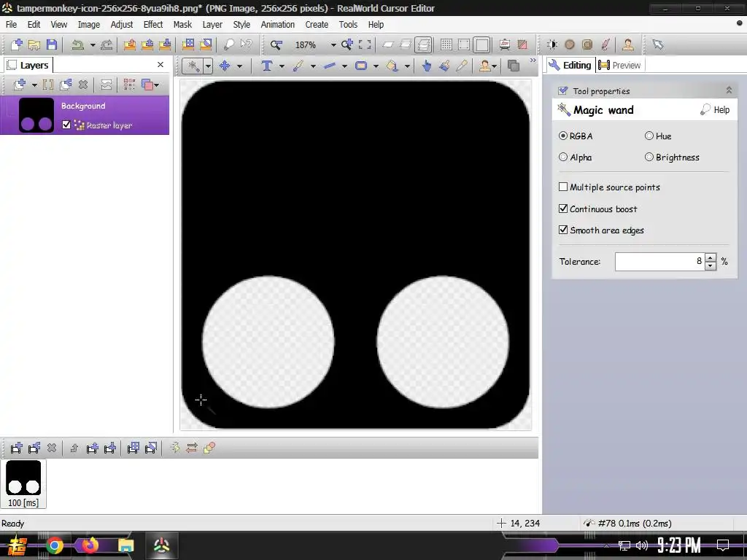The height and width of the screenshot is (560, 747).
Task: Select the pointing hand retouch tool
Action: 427,66
